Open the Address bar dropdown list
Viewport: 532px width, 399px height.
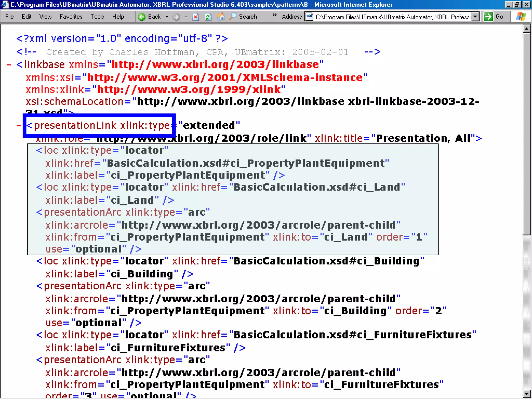click(x=475, y=17)
